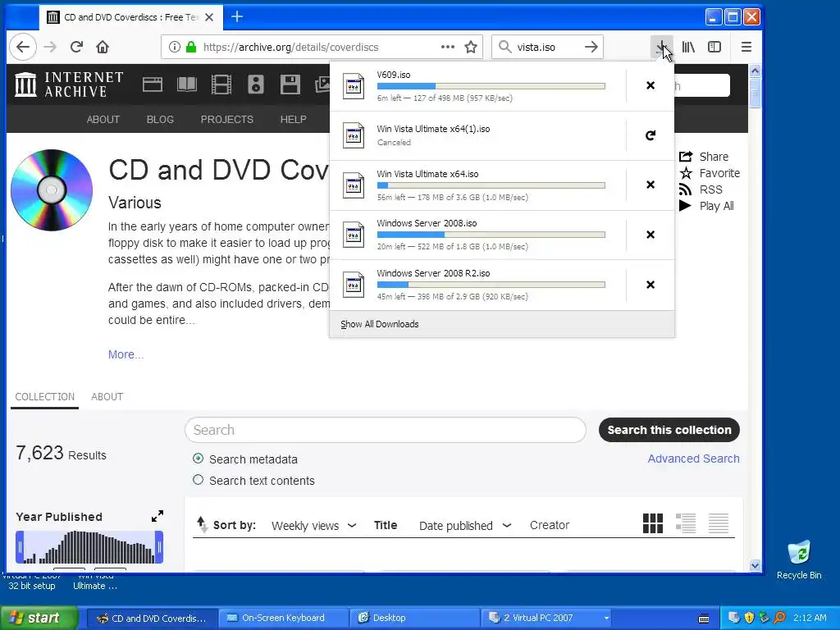Go back with the browser back arrow

[x=22, y=47]
